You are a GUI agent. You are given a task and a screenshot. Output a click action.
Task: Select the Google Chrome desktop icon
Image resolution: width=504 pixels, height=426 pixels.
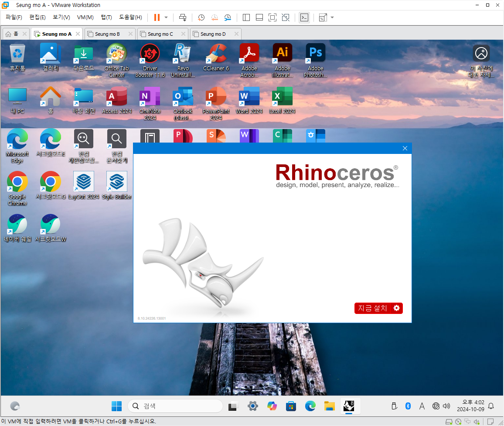pyautogui.click(x=17, y=189)
